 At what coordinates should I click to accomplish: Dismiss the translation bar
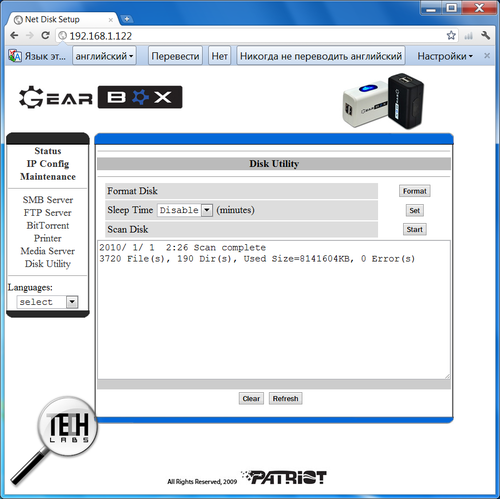point(487,56)
